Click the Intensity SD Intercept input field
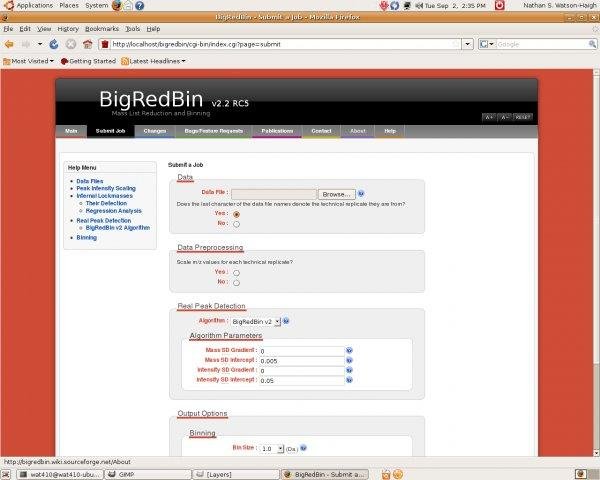 (302, 381)
